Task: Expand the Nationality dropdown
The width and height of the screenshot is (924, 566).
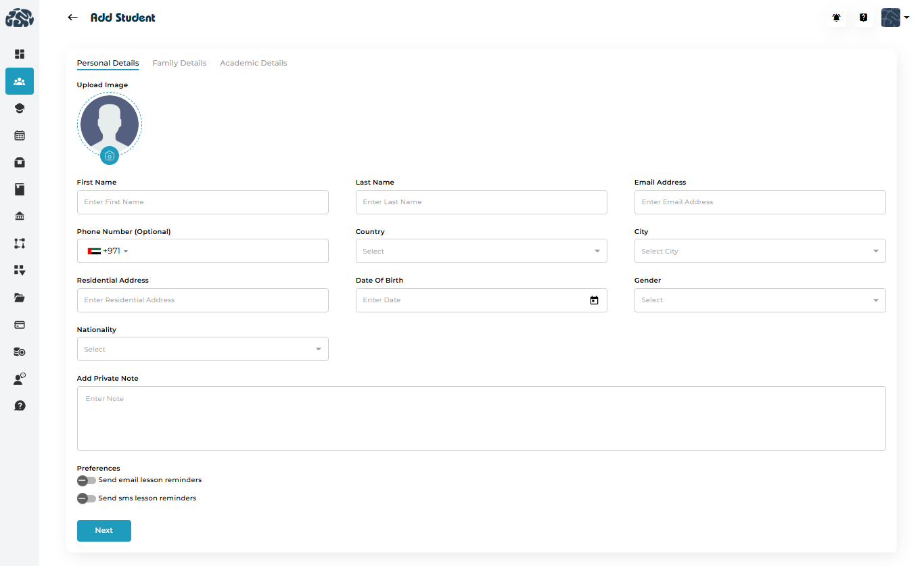Action: click(x=202, y=349)
